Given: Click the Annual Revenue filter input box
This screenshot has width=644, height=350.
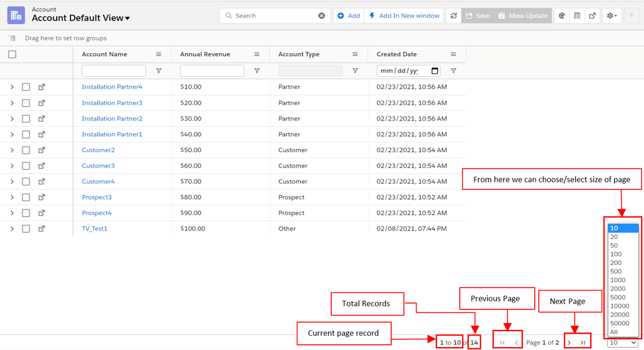Looking at the screenshot, I should (212, 71).
